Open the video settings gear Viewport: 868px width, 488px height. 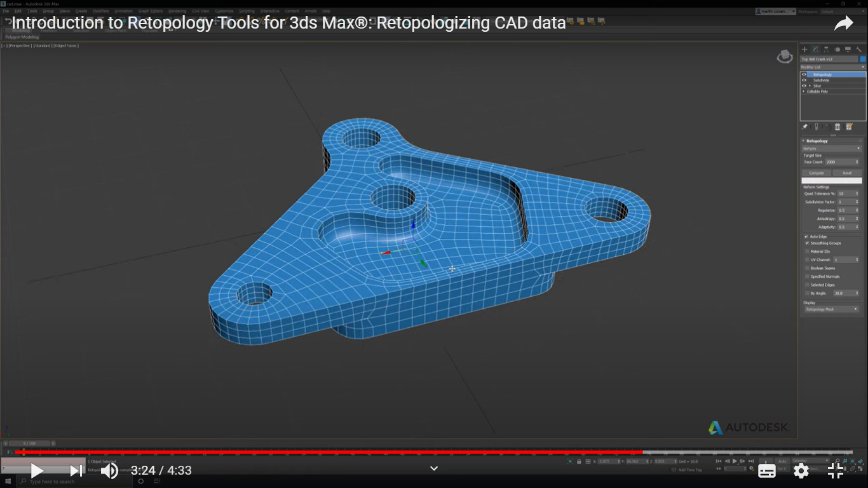[801, 471]
